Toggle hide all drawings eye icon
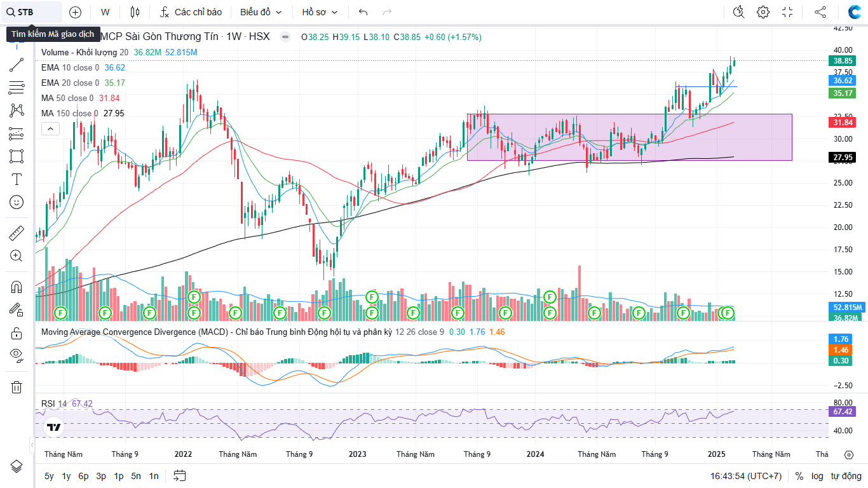This screenshot has width=868, height=488. [17, 356]
